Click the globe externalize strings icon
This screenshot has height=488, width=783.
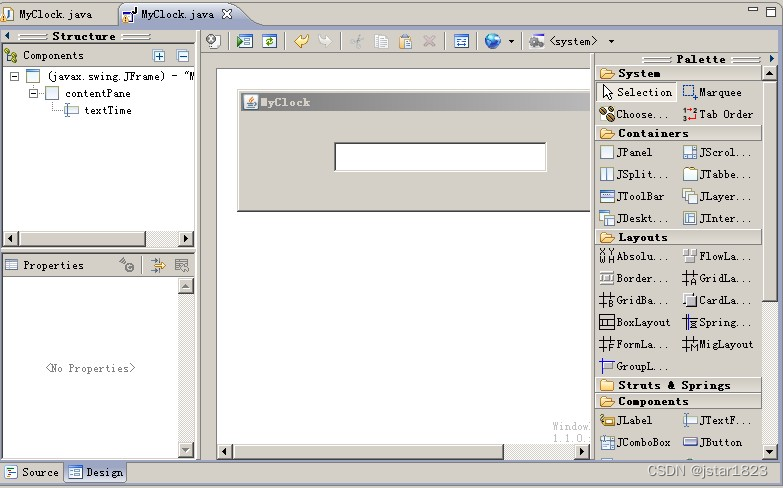pos(492,41)
